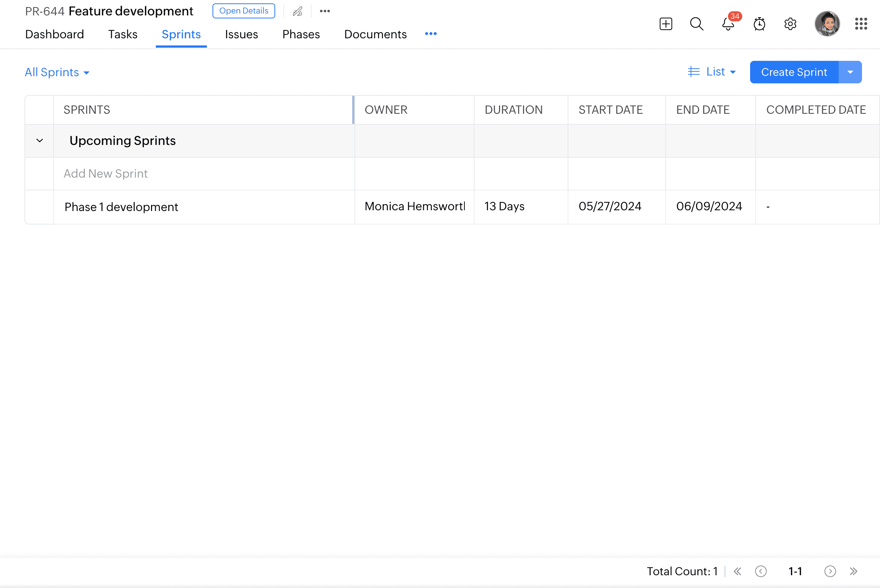The height and width of the screenshot is (588, 880).
Task: Click the quick add plus icon
Action: coord(666,24)
